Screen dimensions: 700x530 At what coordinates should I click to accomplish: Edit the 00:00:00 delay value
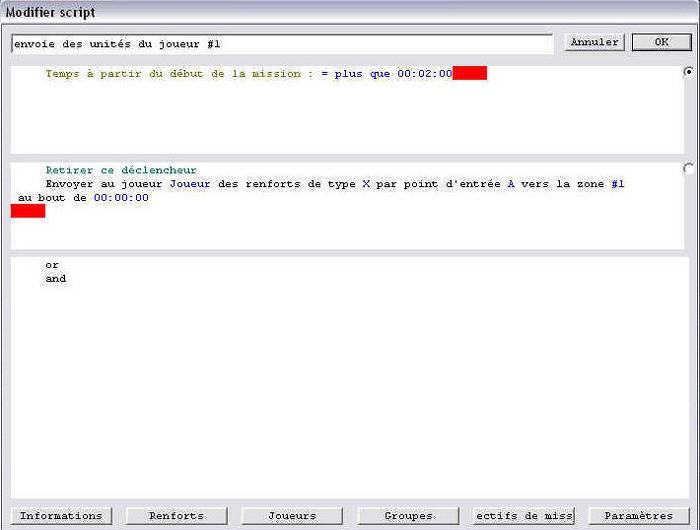(121, 198)
